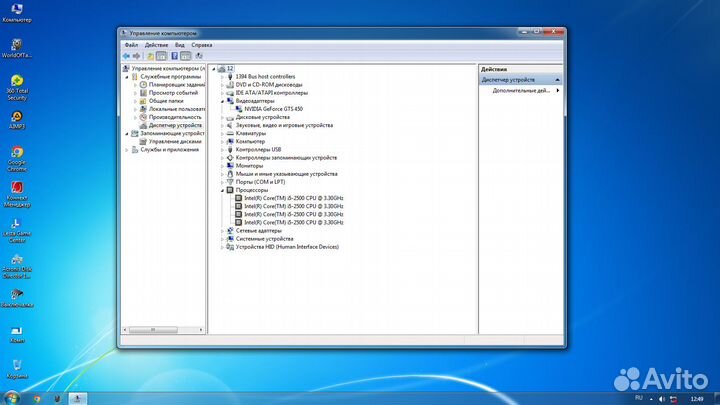Click the AIMP3 desktop shortcut

(16, 119)
